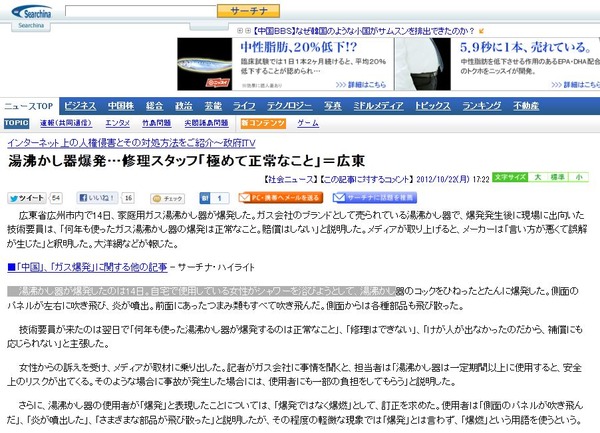Open the 芸能 menu item
This screenshot has width=600, height=433.
click(x=213, y=106)
